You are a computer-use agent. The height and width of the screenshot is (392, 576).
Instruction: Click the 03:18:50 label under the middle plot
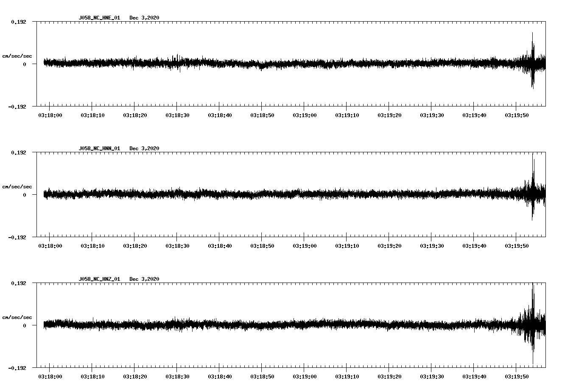263,245
